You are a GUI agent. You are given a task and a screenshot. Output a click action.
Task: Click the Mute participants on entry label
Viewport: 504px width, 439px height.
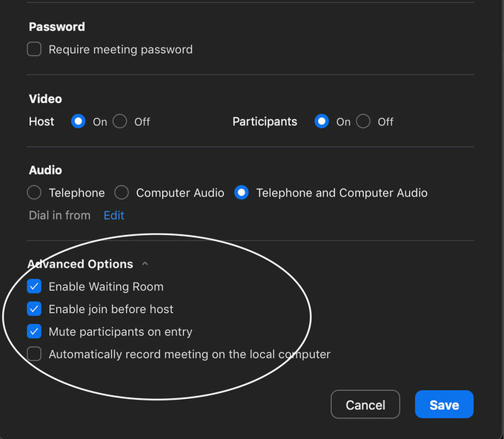point(120,331)
